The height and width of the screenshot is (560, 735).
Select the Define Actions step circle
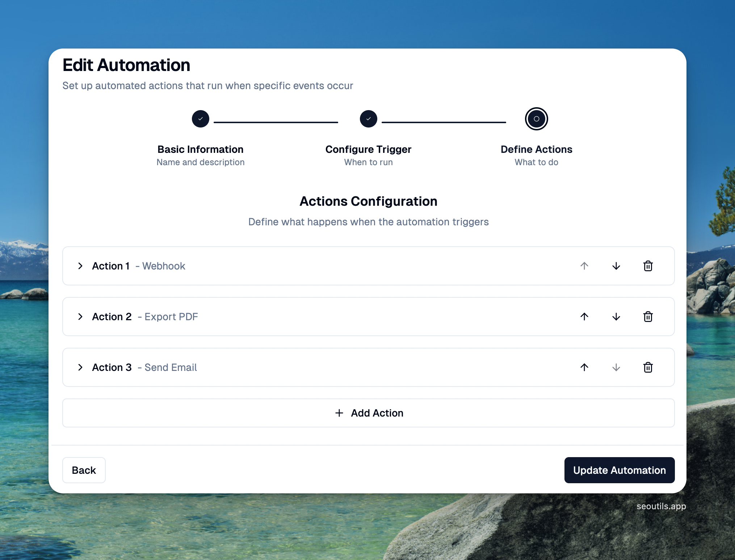coord(536,119)
